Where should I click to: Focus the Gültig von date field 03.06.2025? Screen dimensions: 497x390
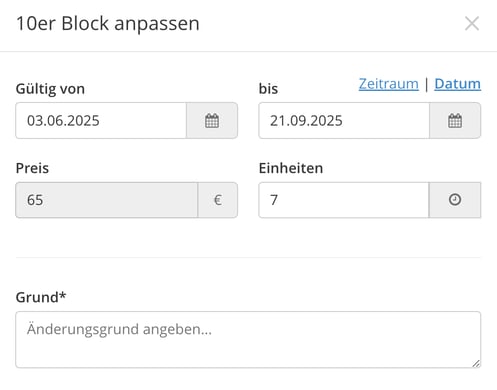(x=101, y=121)
